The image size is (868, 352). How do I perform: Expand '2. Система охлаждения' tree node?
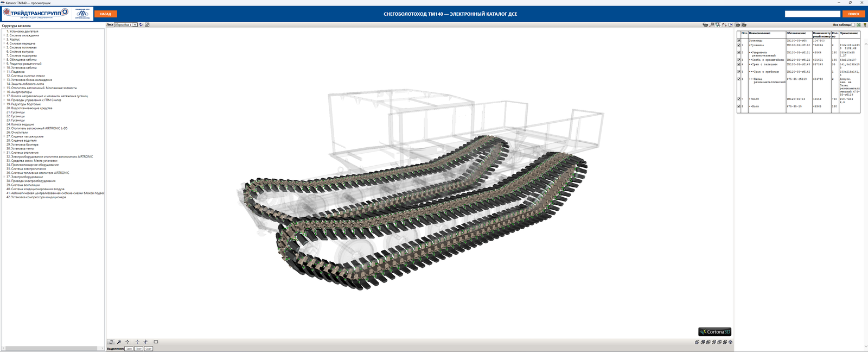[4, 35]
